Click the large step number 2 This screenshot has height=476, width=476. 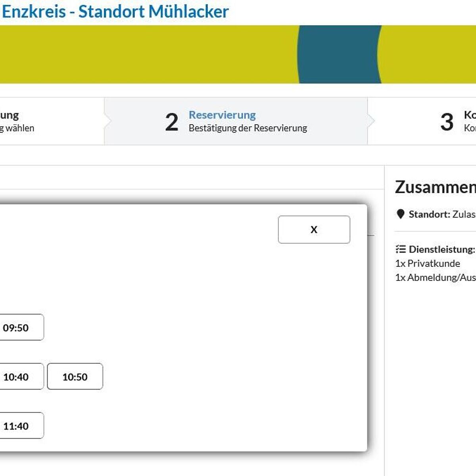click(171, 122)
